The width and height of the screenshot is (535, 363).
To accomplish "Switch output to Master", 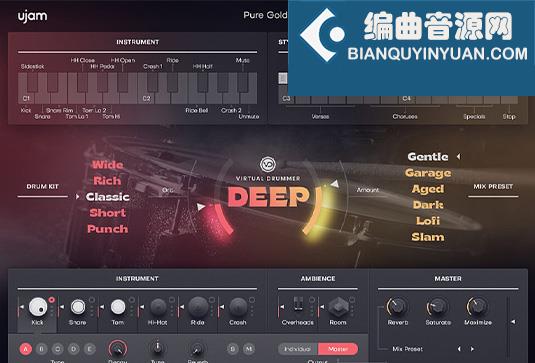I will pos(338,349).
